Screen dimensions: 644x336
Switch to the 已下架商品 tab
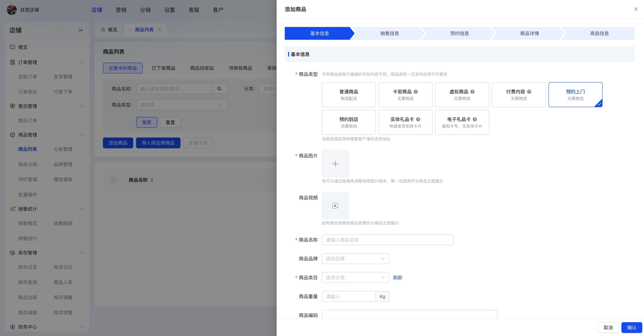click(163, 68)
